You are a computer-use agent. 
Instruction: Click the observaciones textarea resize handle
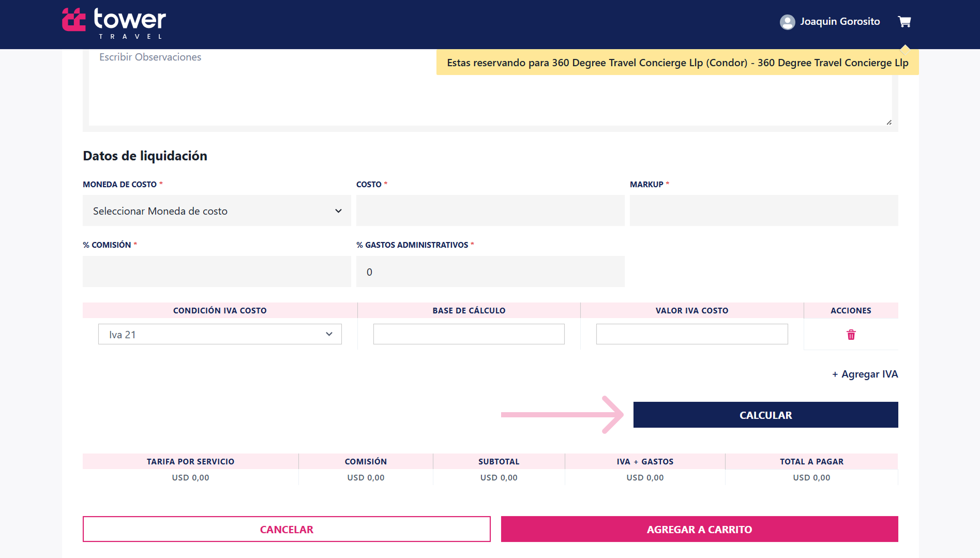click(x=888, y=123)
